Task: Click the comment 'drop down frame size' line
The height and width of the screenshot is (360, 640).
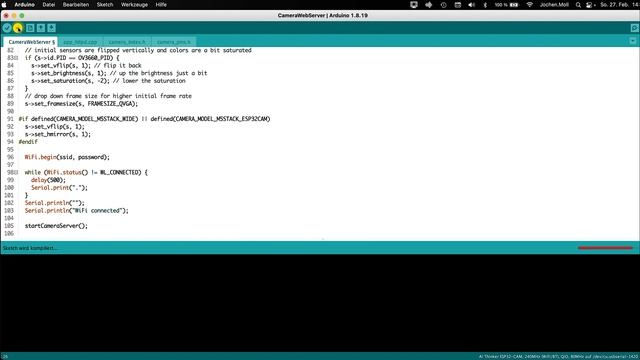Action: pyautogui.click(x=108, y=96)
